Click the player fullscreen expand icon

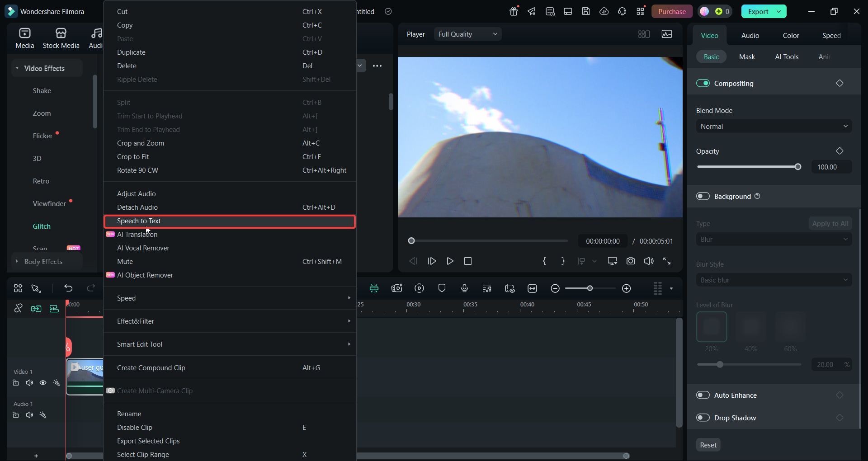coord(667,261)
